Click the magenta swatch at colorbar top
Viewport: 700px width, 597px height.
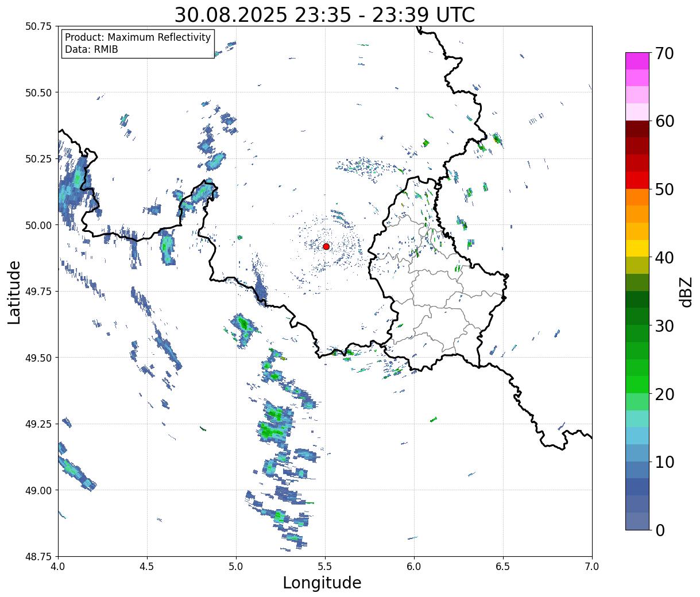637,61
